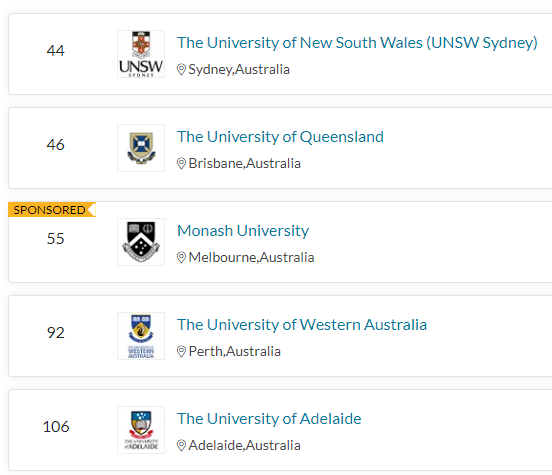This screenshot has width=552, height=475.
Task: Click the Monash University shield logo
Action: pyautogui.click(x=141, y=242)
